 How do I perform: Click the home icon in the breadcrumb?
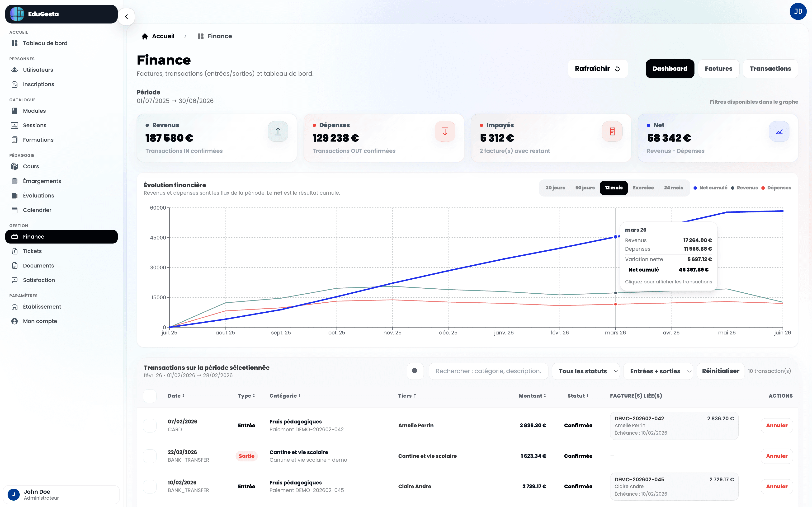(x=145, y=36)
